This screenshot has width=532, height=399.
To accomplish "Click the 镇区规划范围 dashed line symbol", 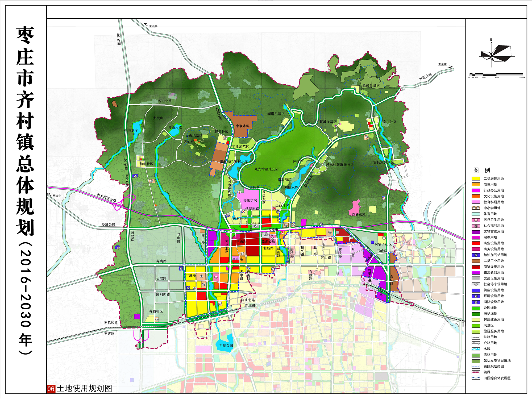I will tap(476, 366).
